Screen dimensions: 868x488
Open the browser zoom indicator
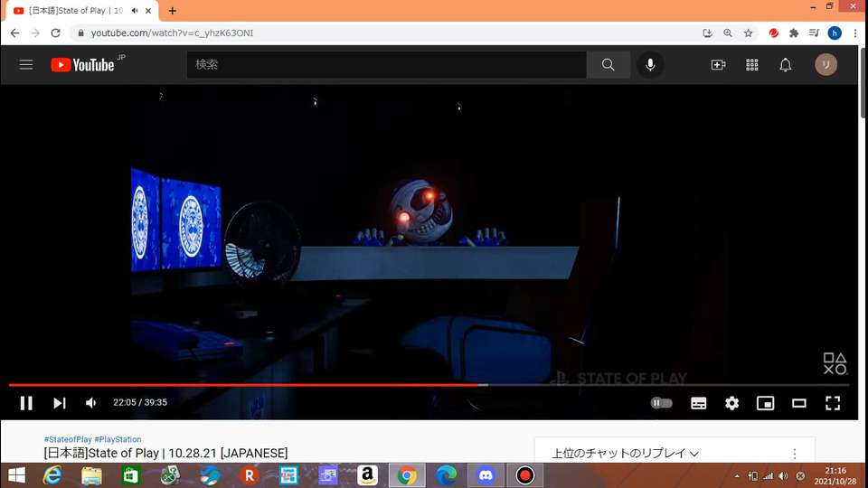[727, 33]
